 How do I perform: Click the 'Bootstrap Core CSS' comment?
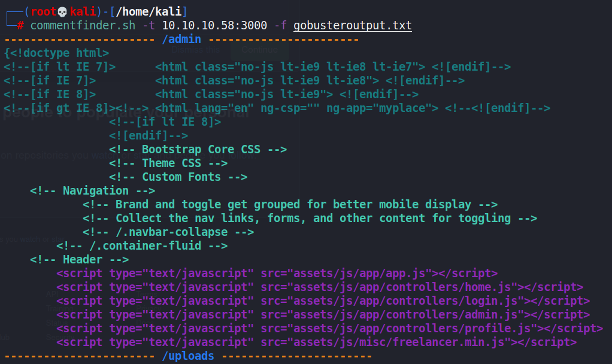[198, 150]
